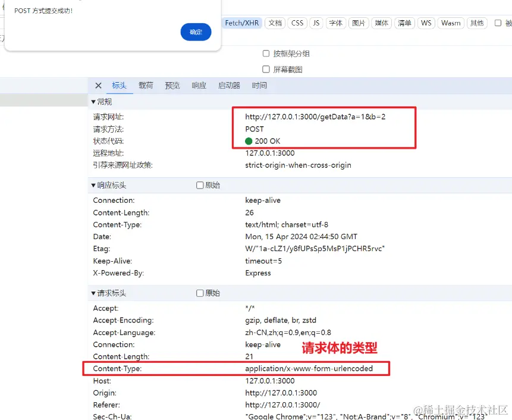Click the 远程地址 value 127.0.0.1:3000
This screenshot has width=512, height=420.
click(x=270, y=153)
